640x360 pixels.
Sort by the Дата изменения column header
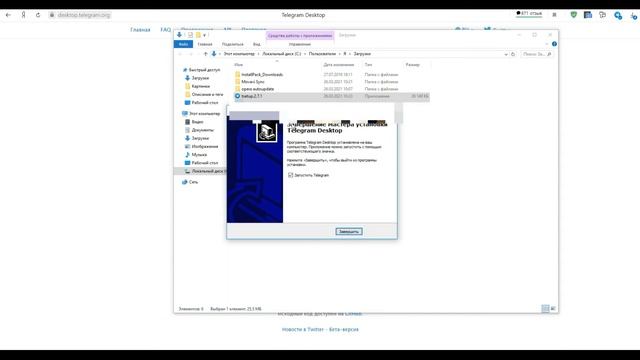pos(338,64)
